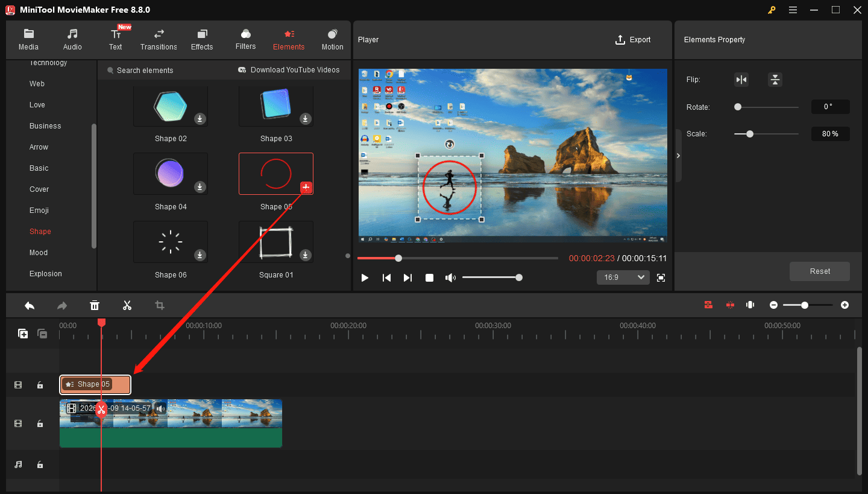This screenshot has width=868, height=494.
Task: Mute the video clip's audio
Action: pyautogui.click(x=160, y=408)
